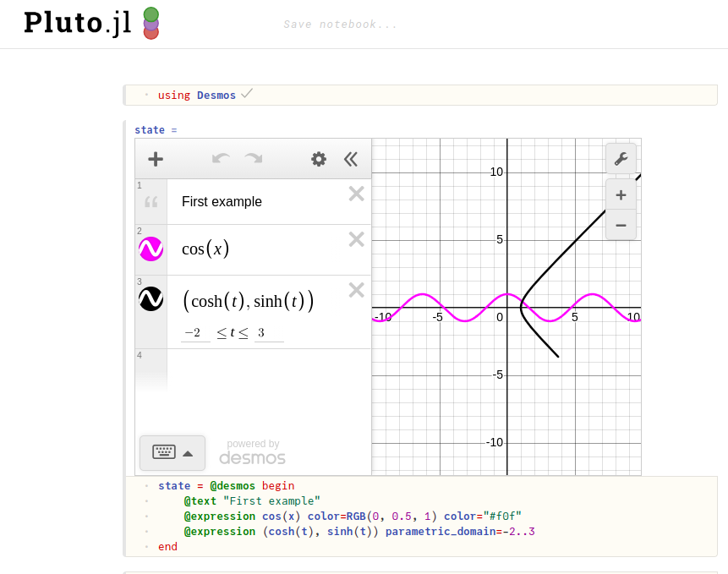The width and height of the screenshot is (728, 574).
Task: Collapse the expression list panel
Action: click(x=350, y=159)
